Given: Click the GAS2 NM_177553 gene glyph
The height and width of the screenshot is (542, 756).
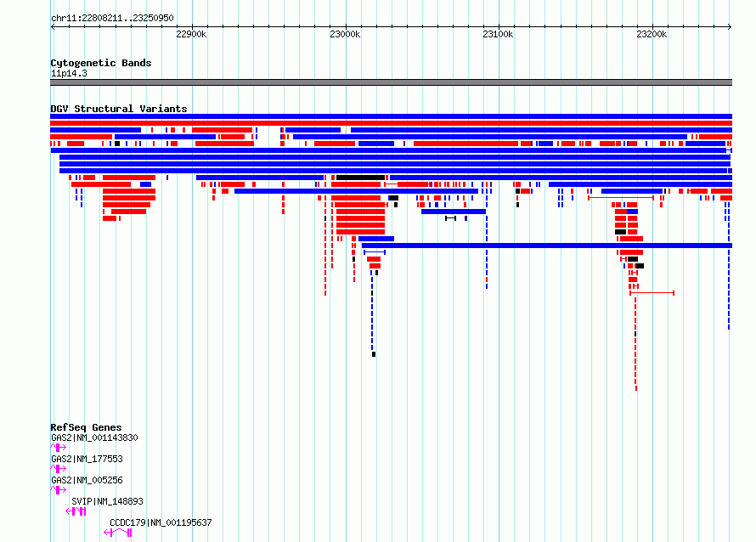Looking at the screenshot, I should 59,469.
